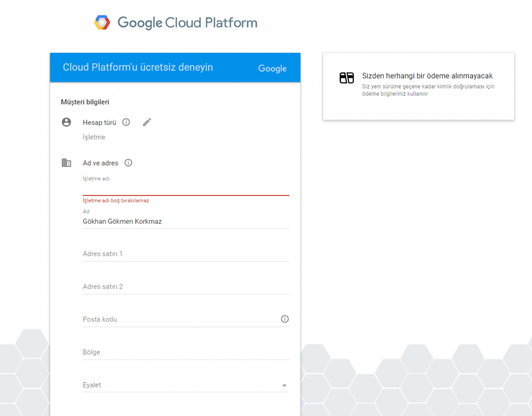This screenshot has width=532, height=416.
Task: Click into Adres satırı 1 field
Action: coord(186,254)
